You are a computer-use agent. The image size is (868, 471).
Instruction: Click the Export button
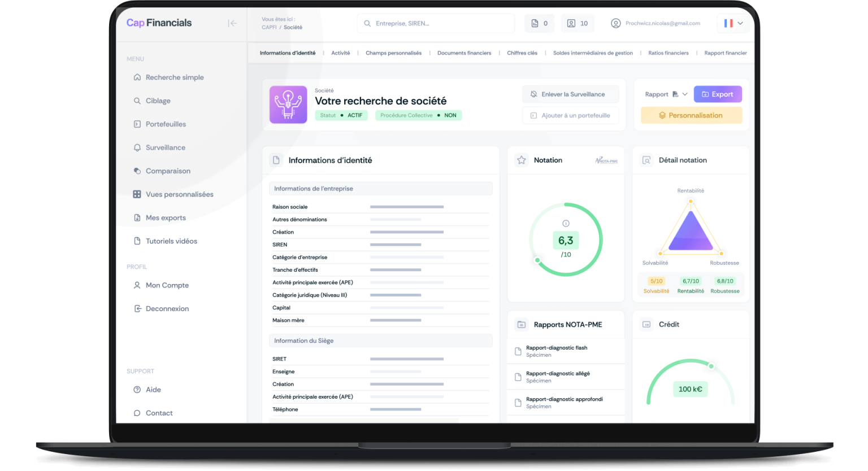pos(717,94)
